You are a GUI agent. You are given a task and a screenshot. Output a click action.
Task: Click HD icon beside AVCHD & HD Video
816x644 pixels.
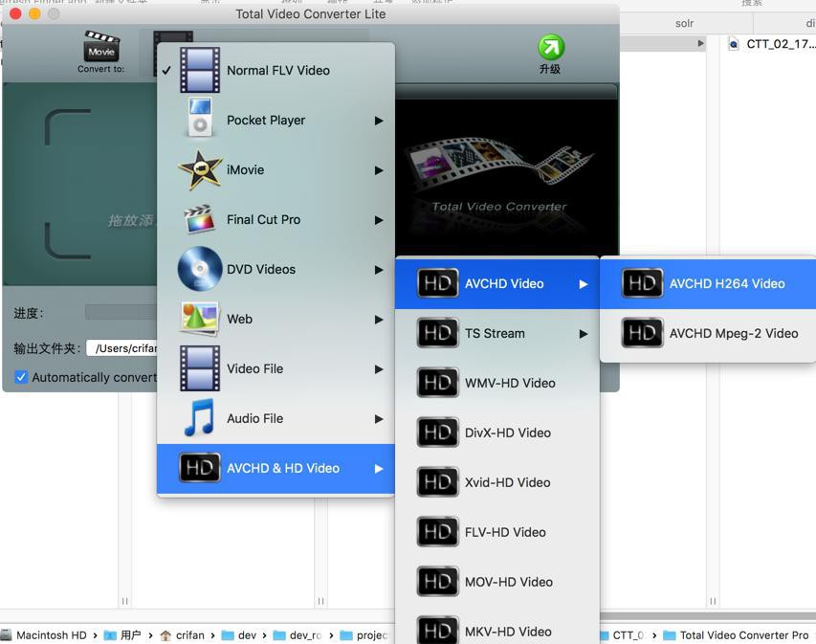[x=200, y=468]
